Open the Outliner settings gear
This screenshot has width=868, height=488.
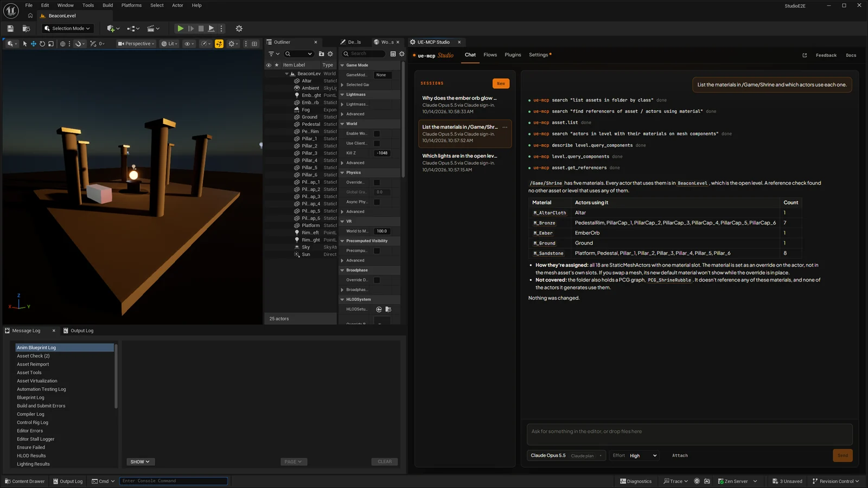click(x=330, y=54)
